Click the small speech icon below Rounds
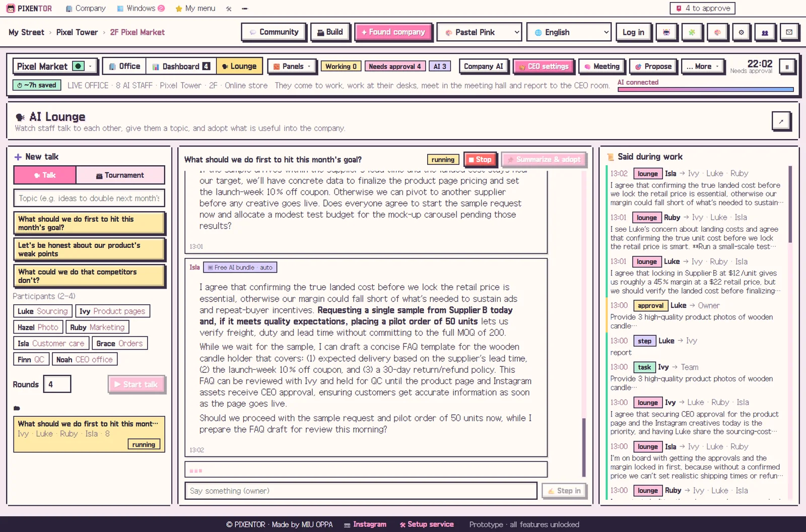 click(17, 408)
